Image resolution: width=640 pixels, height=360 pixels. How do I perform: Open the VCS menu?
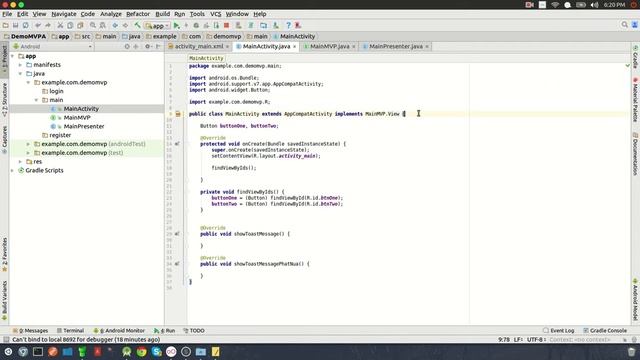pyautogui.click(x=216, y=14)
